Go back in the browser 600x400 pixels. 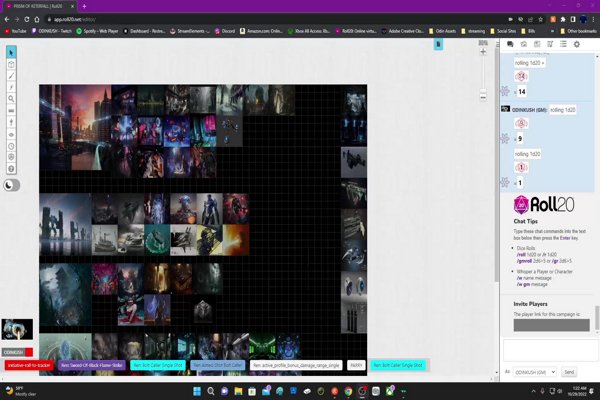[7, 19]
